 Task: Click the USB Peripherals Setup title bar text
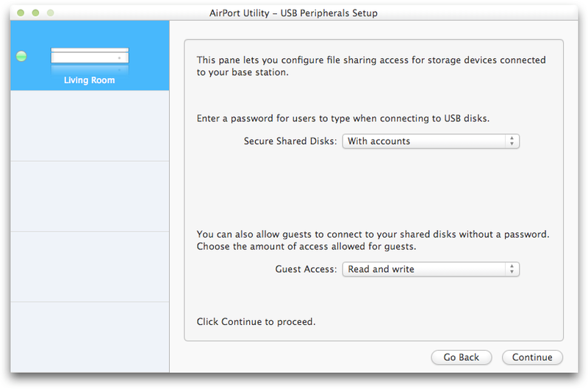tap(329, 13)
